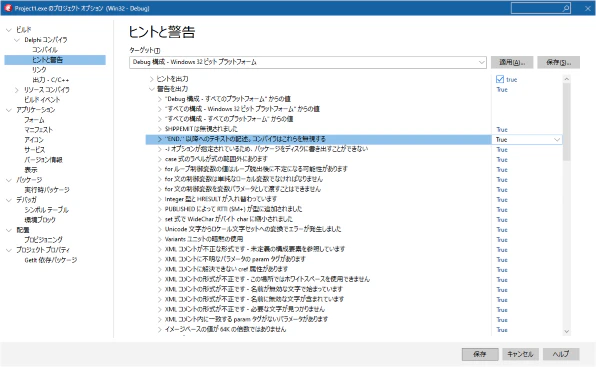Select the Unicode 文字からロケール文字セットへの変換 warning text
Image resolution: width=596 pixels, height=367 pixels.
pyautogui.click(x=253, y=229)
